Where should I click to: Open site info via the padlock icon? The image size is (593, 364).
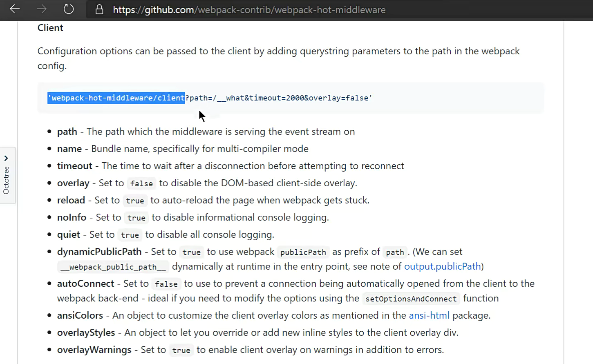coord(99,10)
